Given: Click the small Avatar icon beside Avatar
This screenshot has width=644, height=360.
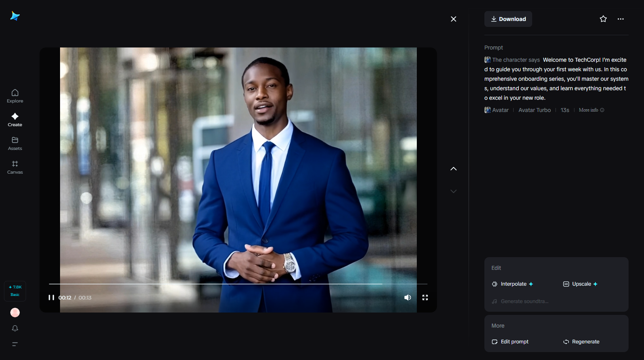Looking at the screenshot, I should (x=488, y=110).
